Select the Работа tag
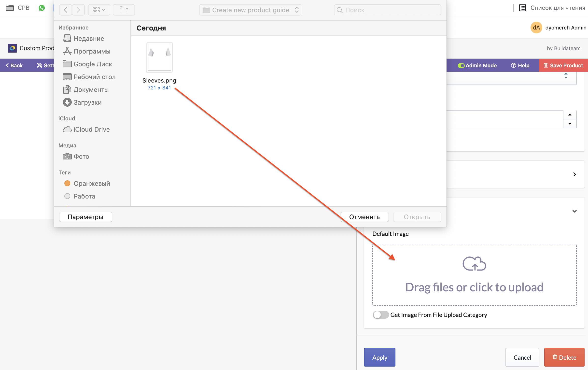The height and width of the screenshot is (370, 588). [x=80, y=196]
